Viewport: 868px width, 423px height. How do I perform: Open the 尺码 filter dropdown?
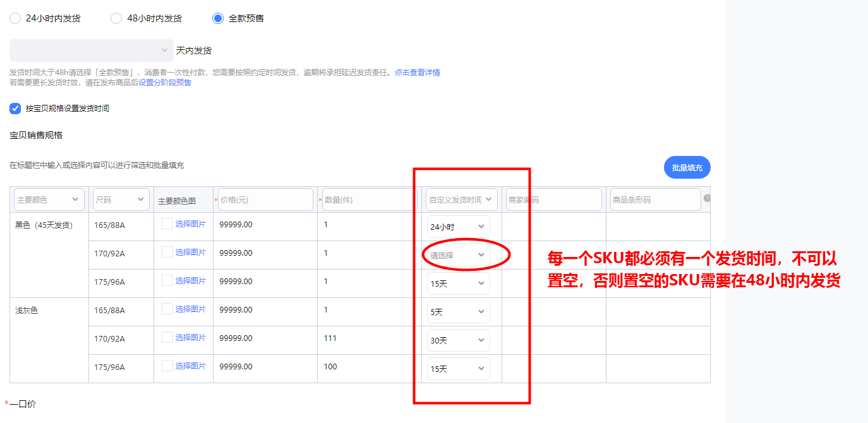coord(121,200)
